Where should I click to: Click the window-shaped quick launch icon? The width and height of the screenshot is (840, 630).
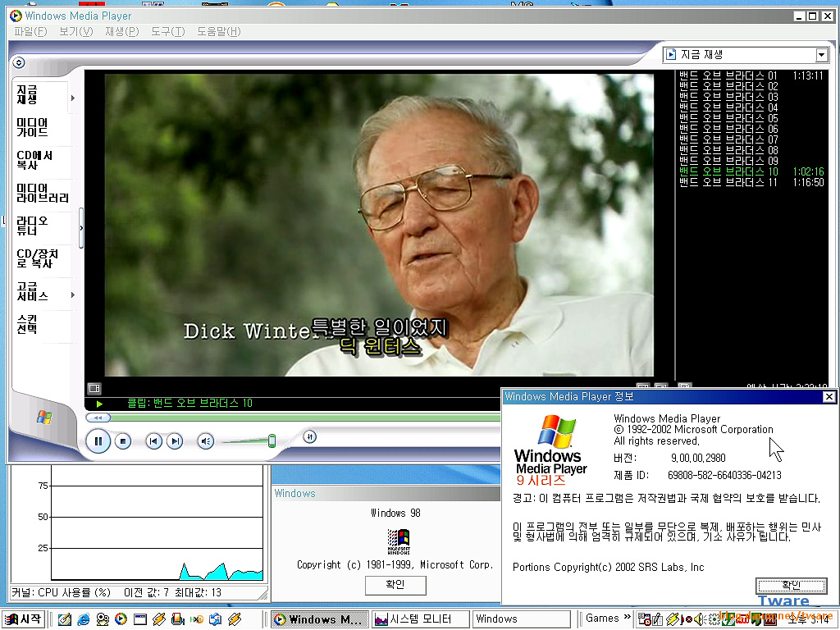pos(140,619)
